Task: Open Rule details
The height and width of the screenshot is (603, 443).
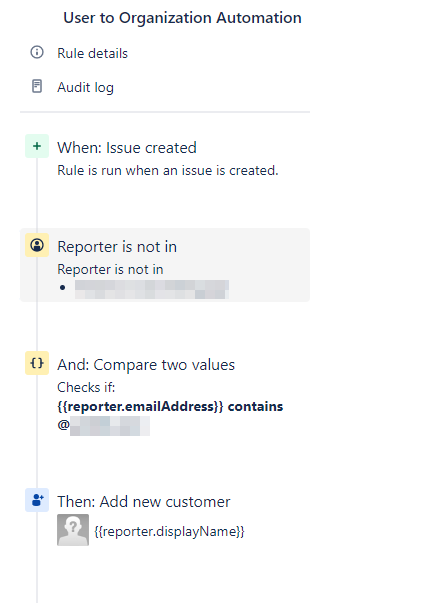Action: pyautogui.click(x=92, y=53)
